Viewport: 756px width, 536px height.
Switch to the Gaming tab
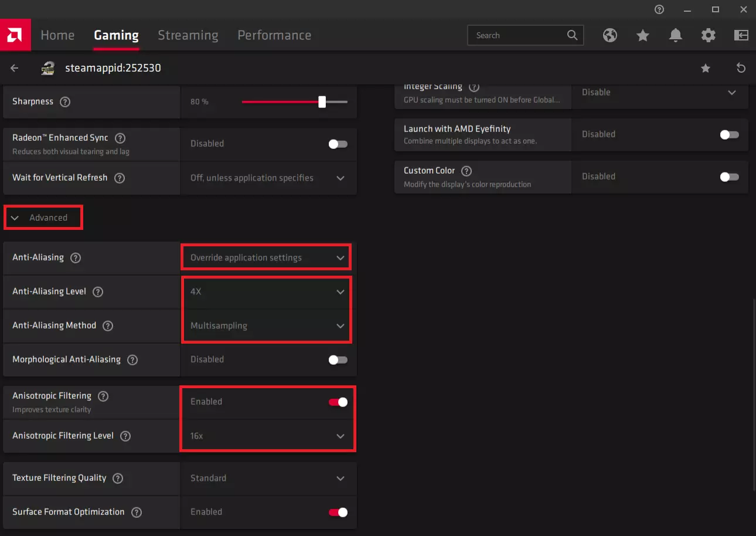116,35
